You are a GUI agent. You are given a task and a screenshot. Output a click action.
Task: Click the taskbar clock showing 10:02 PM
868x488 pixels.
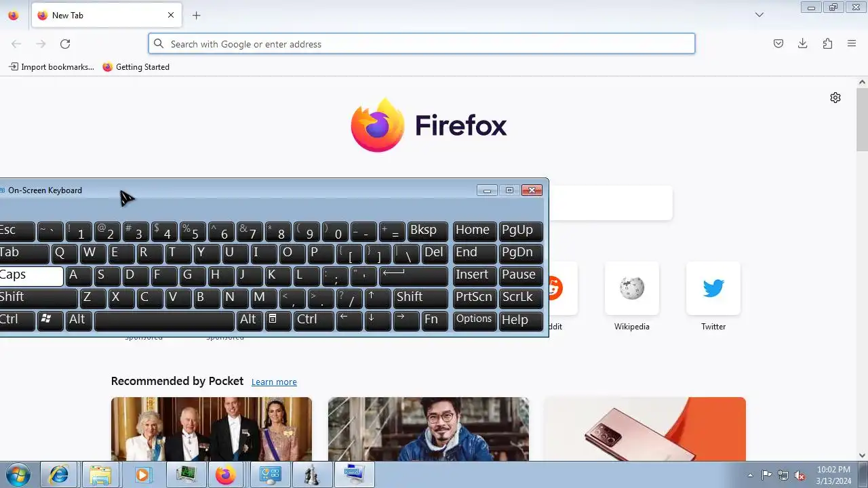[x=833, y=475]
